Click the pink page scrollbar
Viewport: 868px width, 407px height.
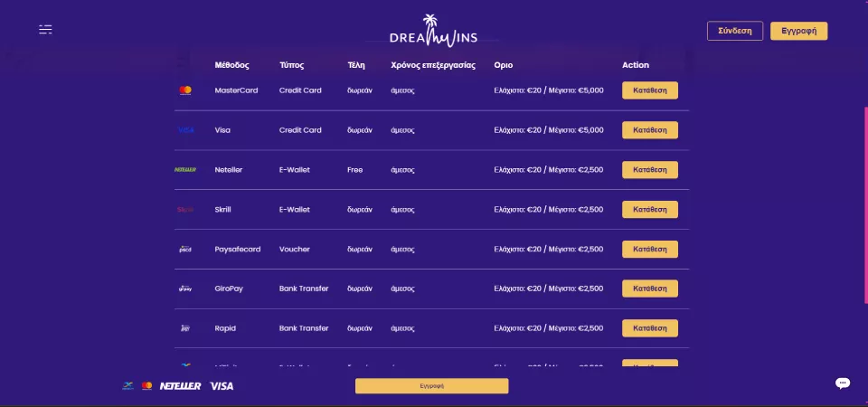pyautogui.click(x=866, y=205)
